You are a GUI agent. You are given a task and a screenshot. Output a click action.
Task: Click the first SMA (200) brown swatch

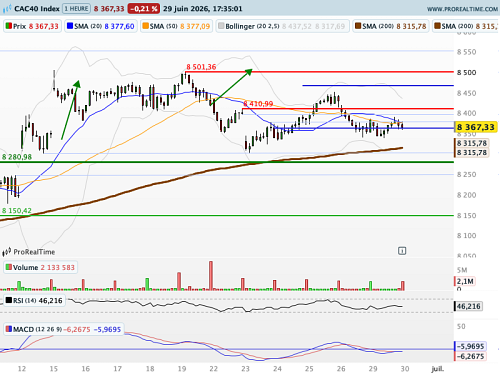coord(358,26)
